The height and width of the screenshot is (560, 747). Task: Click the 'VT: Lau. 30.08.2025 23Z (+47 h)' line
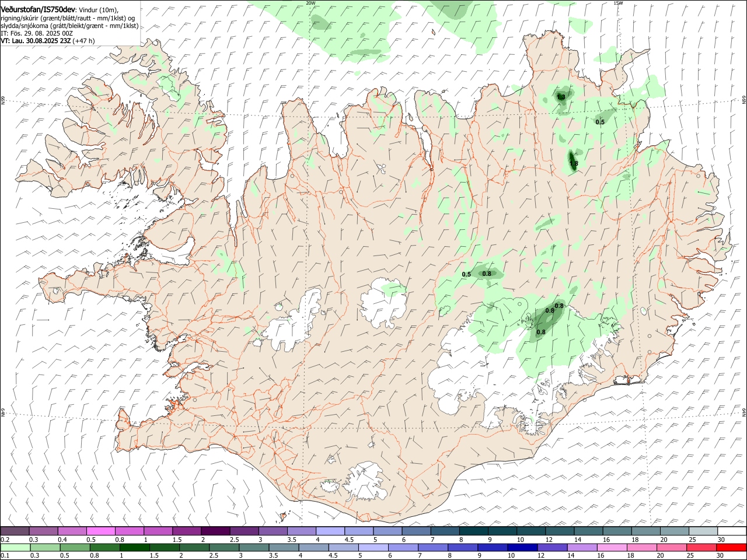[48, 41]
